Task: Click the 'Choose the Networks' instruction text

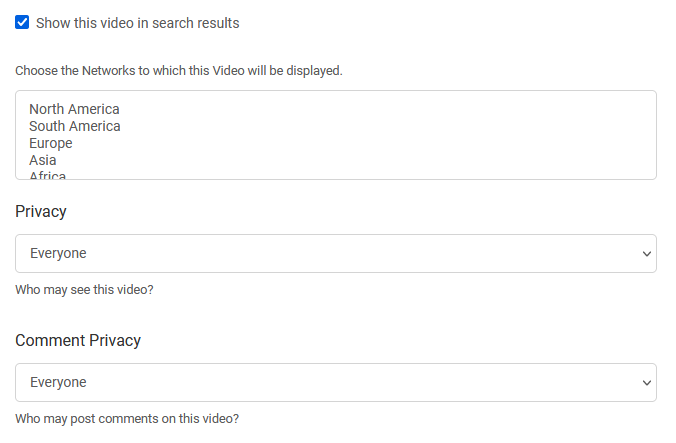Action: tap(179, 71)
